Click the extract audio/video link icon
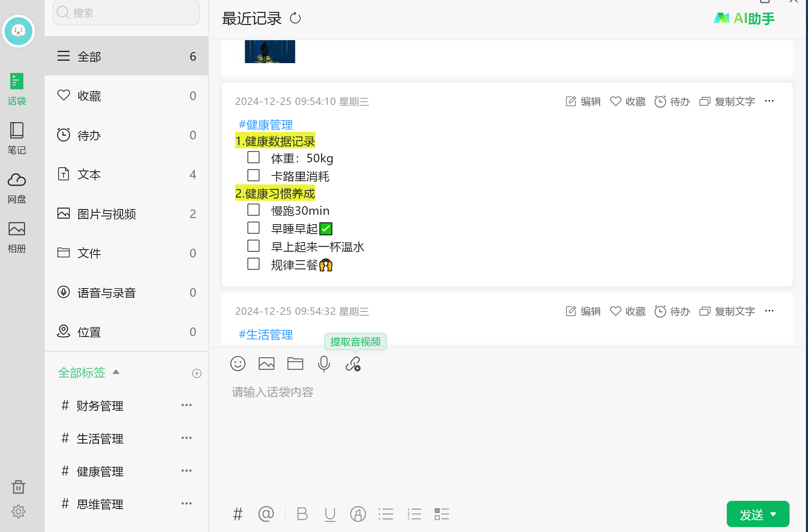This screenshot has width=808, height=532. pos(353,364)
